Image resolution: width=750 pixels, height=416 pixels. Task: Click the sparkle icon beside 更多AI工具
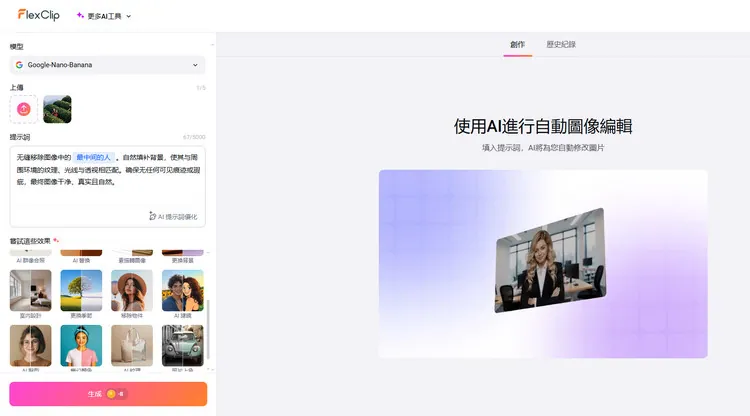[x=80, y=16]
